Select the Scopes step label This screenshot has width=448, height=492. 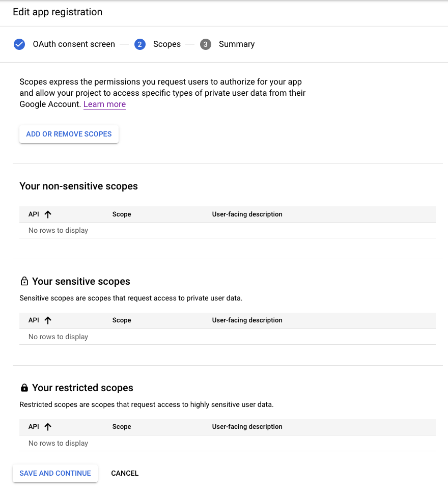167,44
